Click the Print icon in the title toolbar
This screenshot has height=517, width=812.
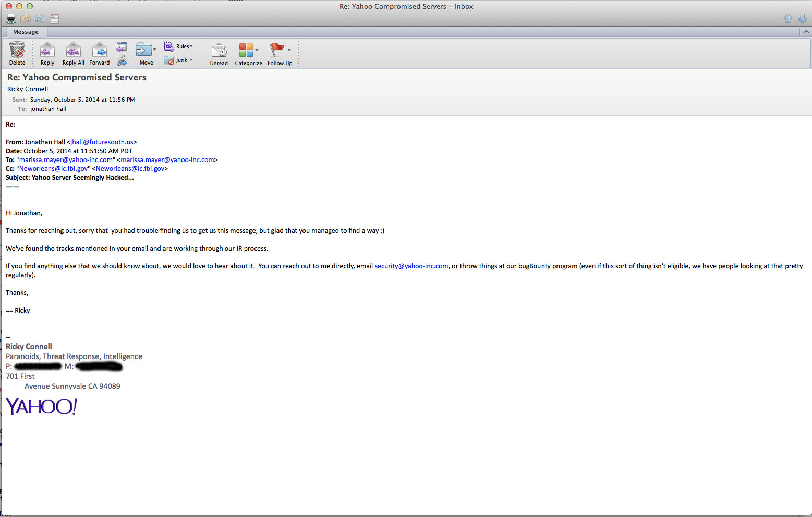click(11, 19)
